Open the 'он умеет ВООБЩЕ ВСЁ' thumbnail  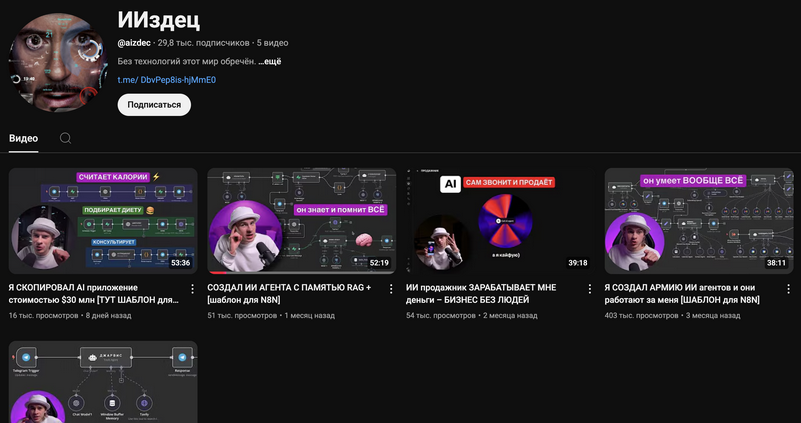[699, 221]
